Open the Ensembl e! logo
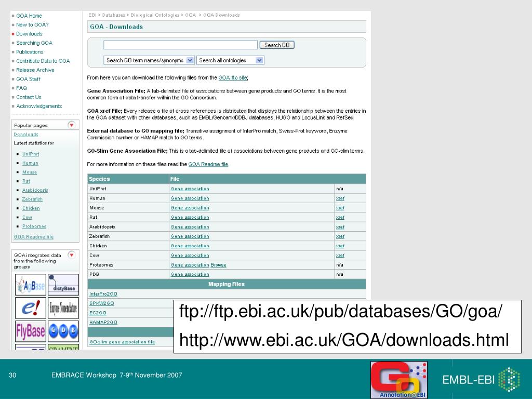 31,308
